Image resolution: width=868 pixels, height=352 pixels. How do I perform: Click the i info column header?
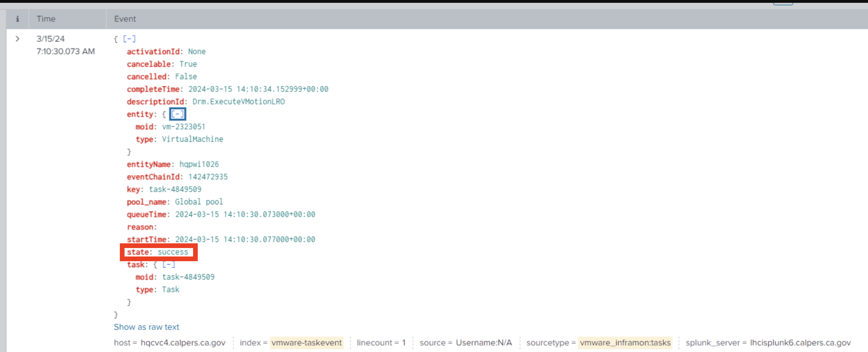[18, 19]
